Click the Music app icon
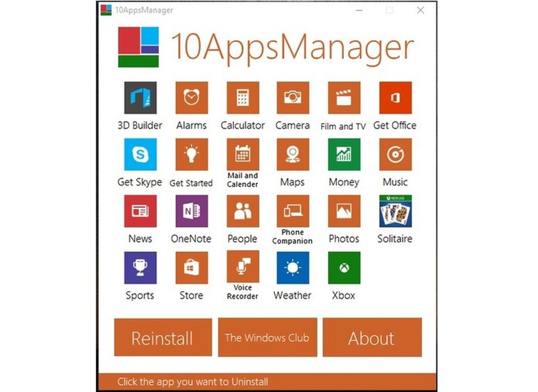This screenshot has width=538, height=392. (395, 154)
